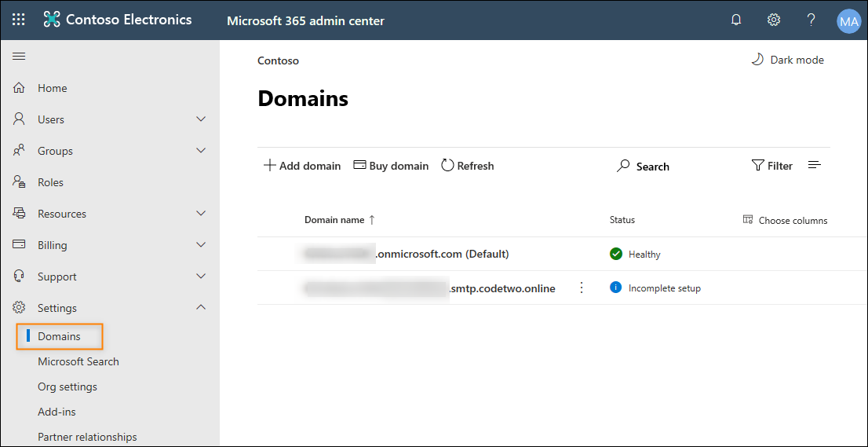Open the list view options icon
Image resolution: width=868 pixels, height=447 pixels.
[815, 165]
